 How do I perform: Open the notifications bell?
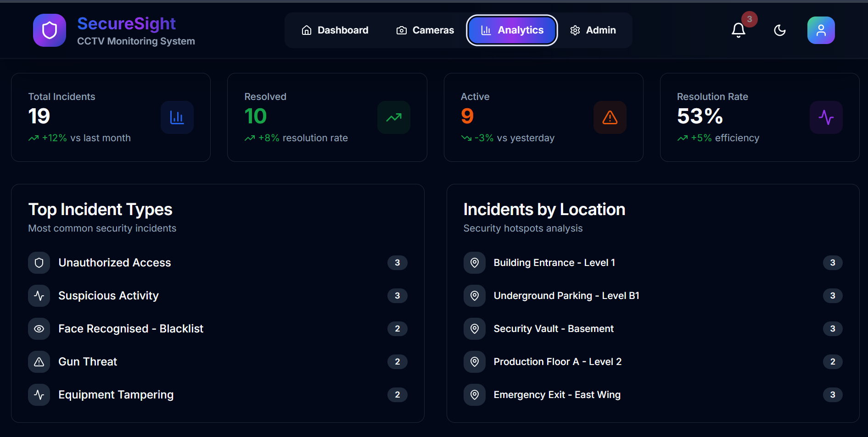738,30
